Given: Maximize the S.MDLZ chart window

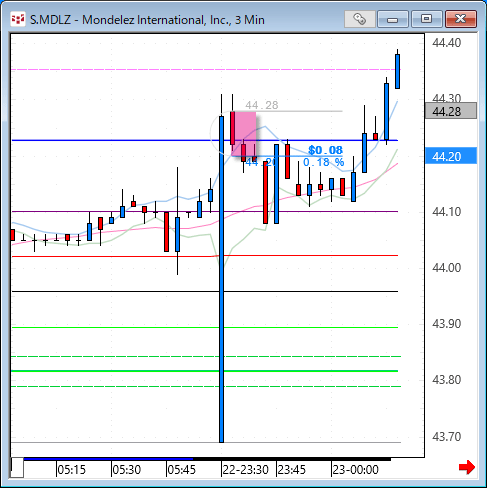Looking at the screenshot, I should coord(427,19).
